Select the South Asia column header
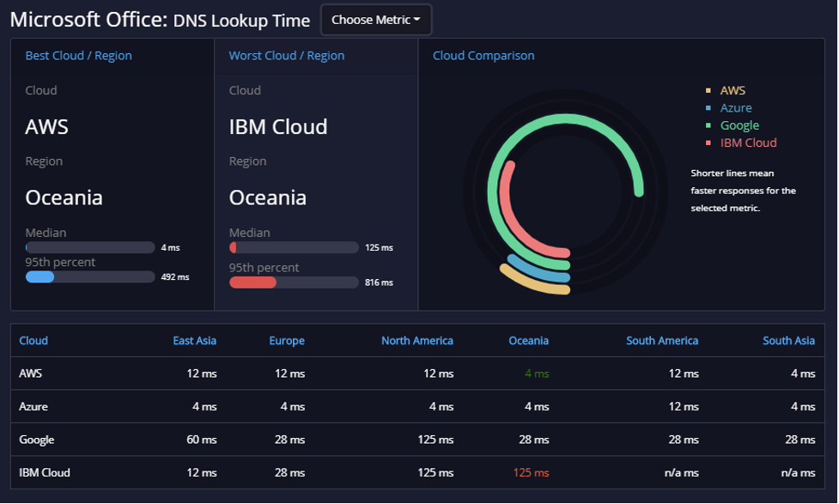The image size is (839, 504). tap(788, 341)
